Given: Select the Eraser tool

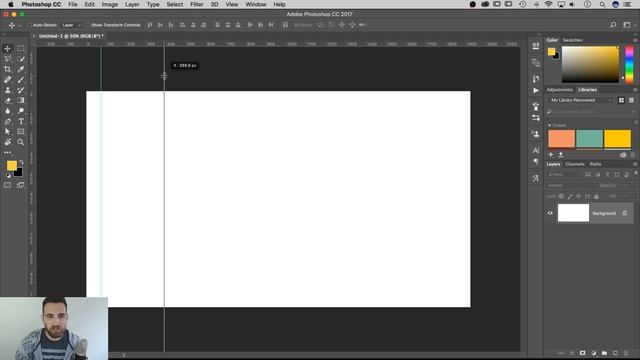Looking at the screenshot, I should [x=7, y=100].
